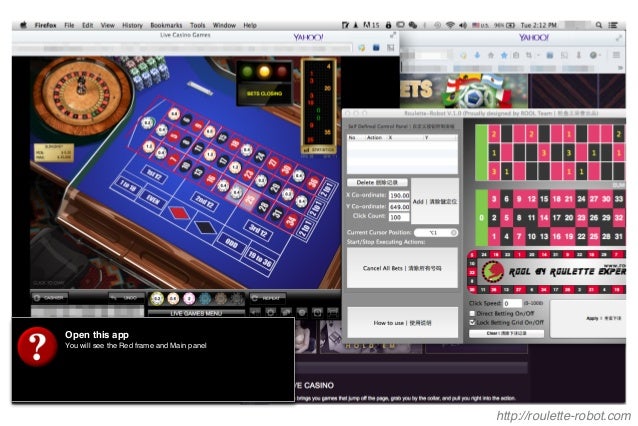Image resolution: width=638 pixels, height=426 pixels.
Task: Enable Direct Betting On/Off checkbox
Action: [x=472, y=313]
